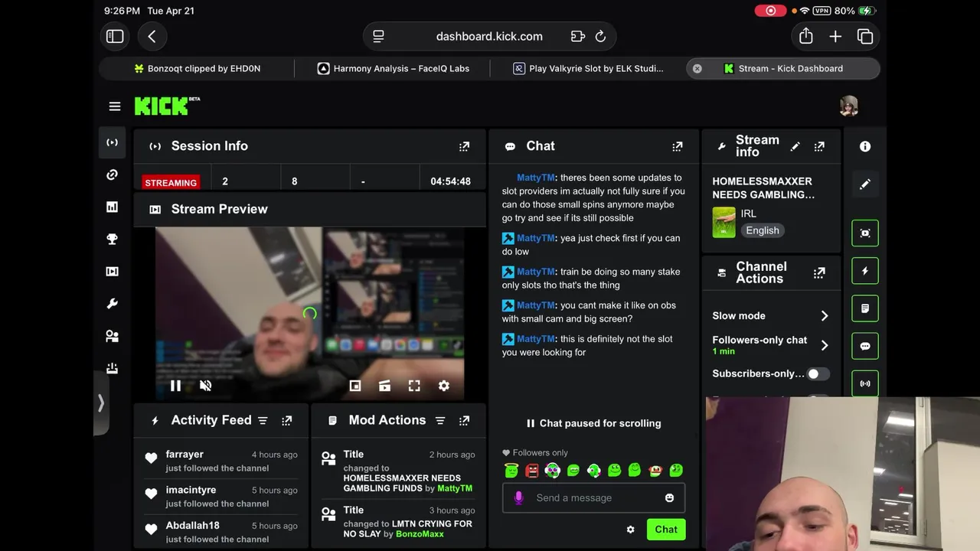980x551 pixels.
Task: Open the user avatar menu
Action: click(848, 106)
